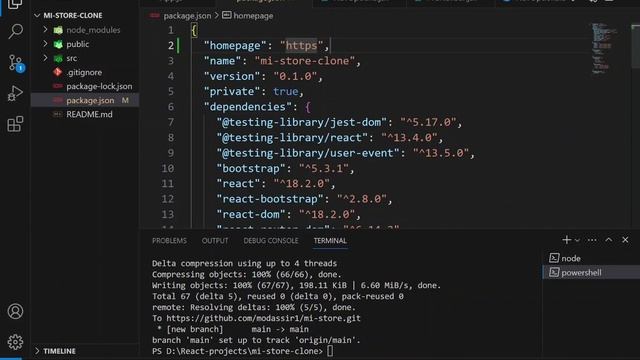Click the "react-bootstrap" dependency line
This screenshot has width=640, height=360.
tap(304, 199)
